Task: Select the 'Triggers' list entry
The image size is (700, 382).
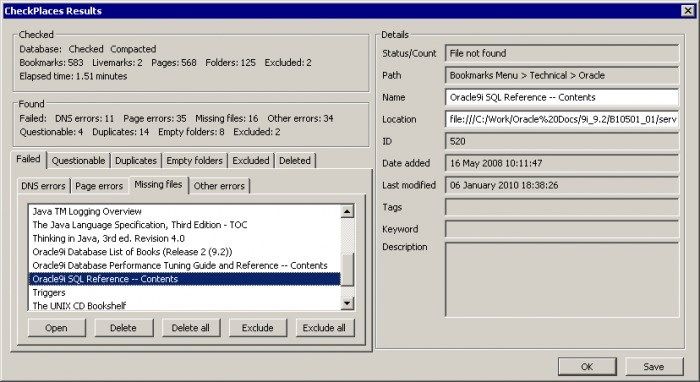Action: click(184, 293)
